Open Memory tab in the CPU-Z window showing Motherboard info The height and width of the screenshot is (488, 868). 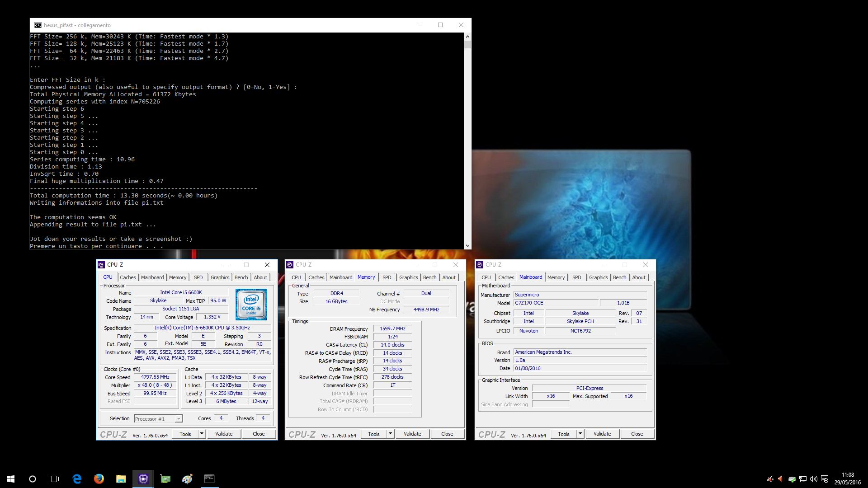tap(556, 277)
